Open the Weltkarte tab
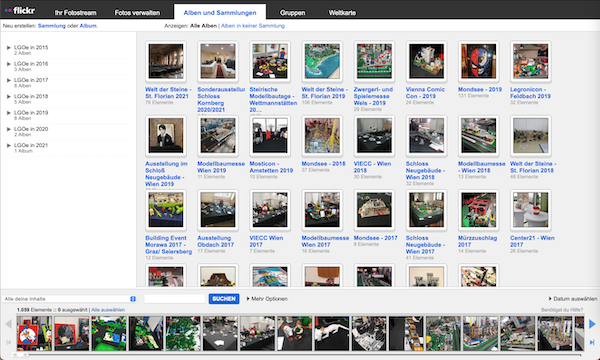Screen dimensions: 600x360 coord(342,13)
